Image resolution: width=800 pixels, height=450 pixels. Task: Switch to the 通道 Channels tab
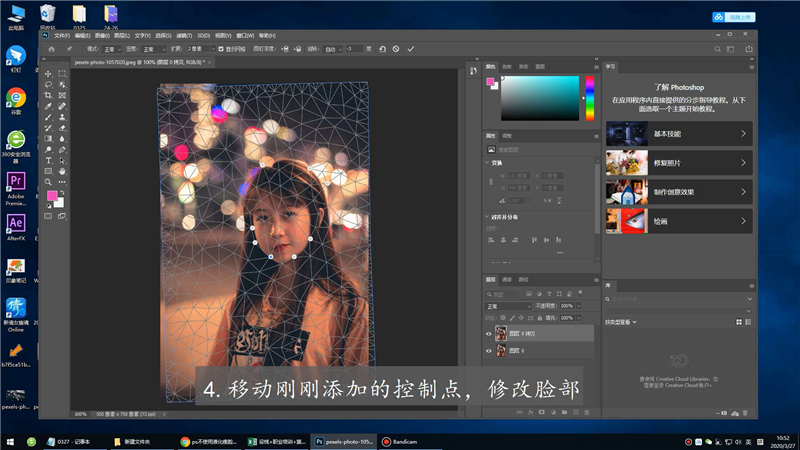507,279
